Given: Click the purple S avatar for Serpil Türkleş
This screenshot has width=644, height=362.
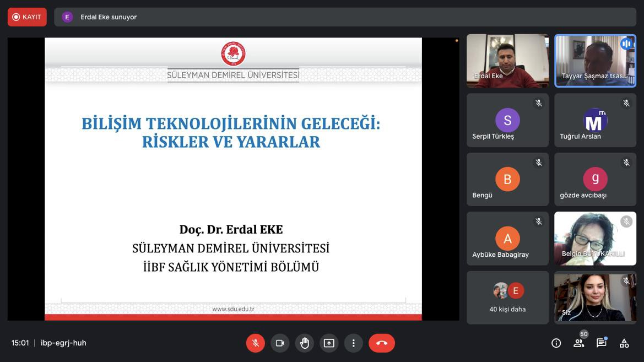Looking at the screenshot, I should 507,120.
